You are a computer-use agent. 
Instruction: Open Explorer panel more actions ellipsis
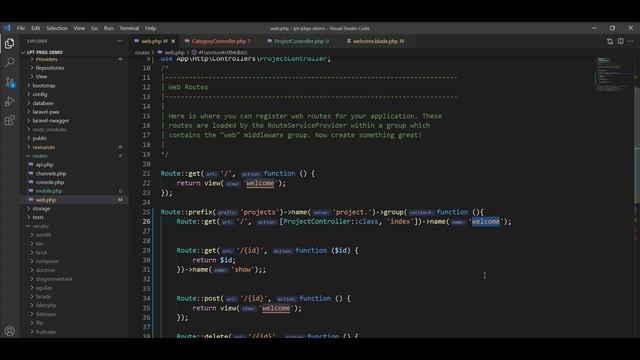120,41
